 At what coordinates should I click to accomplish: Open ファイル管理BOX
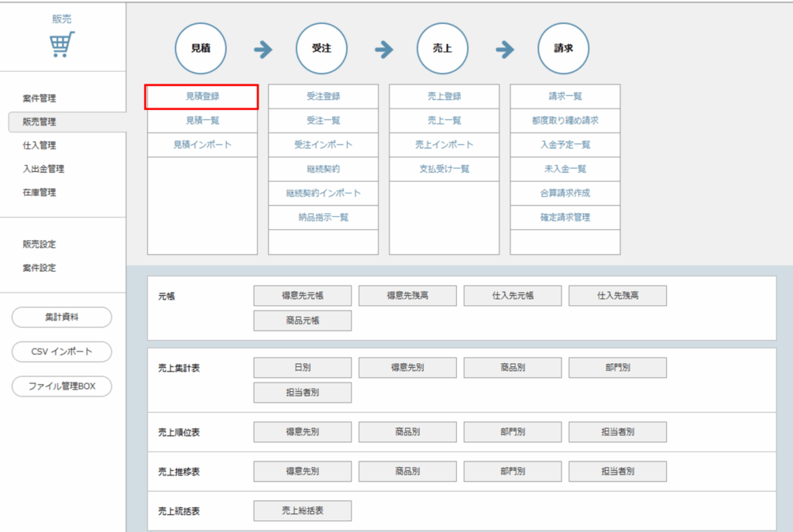(62, 386)
